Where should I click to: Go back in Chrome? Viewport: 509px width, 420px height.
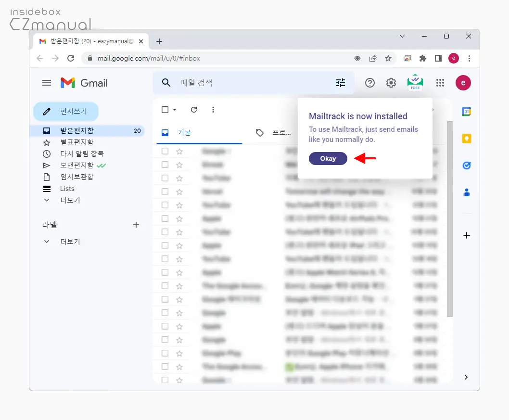[40, 58]
